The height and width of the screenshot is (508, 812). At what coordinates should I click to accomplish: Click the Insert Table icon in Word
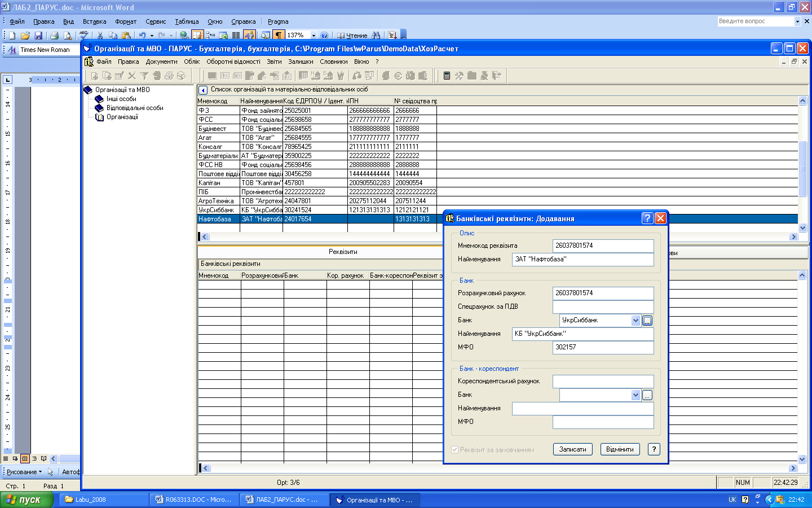[210, 35]
